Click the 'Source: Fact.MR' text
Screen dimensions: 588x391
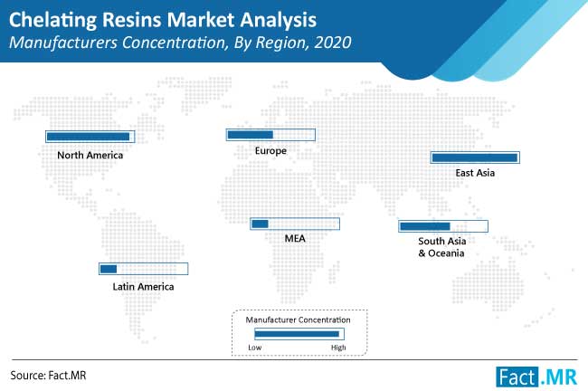[x=48, y=376]
